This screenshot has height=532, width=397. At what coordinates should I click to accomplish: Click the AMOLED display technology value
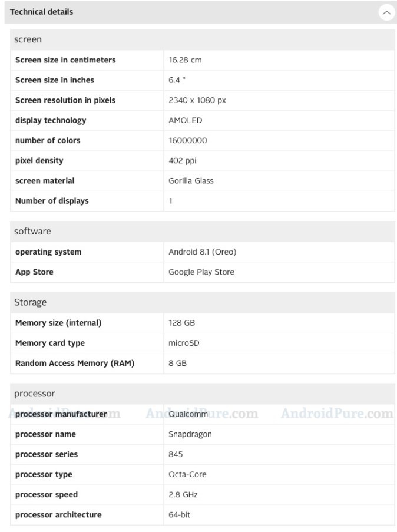[x=185, y=120]
